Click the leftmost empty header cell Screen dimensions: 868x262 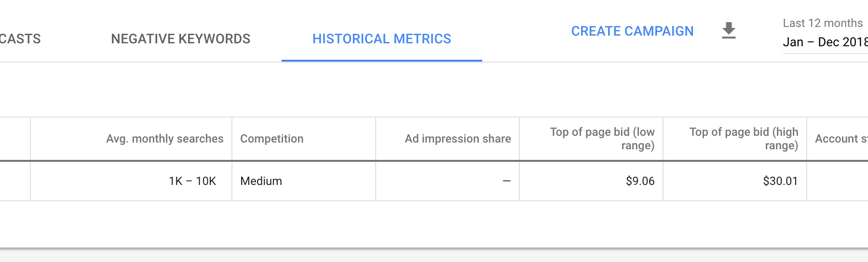pyautogui.click(x=15, y=139)
